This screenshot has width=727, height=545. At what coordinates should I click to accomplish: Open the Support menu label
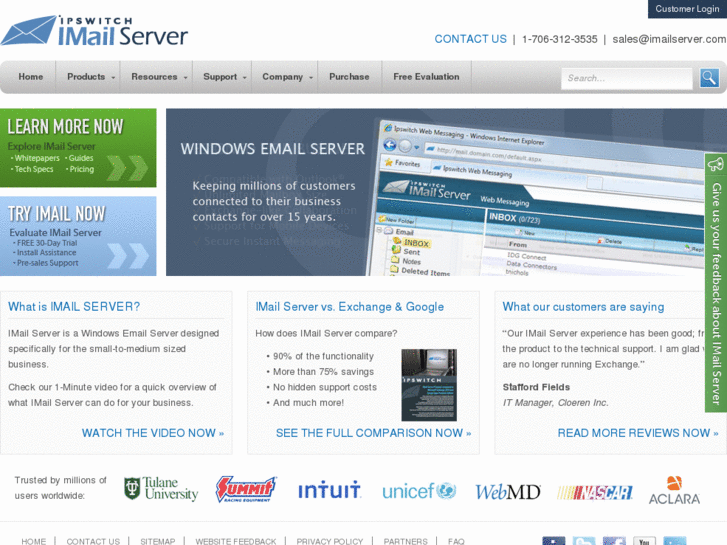[220, 77]
